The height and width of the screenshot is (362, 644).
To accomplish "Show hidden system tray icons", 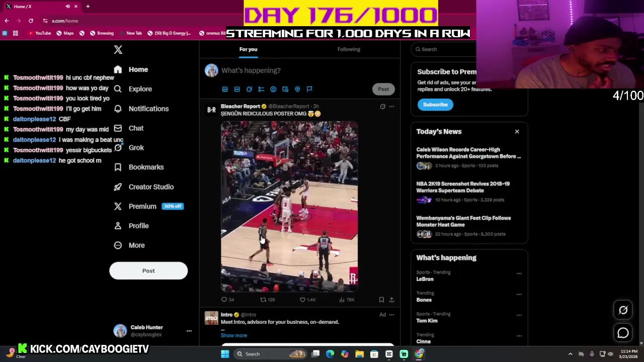I will click(570, 354).
